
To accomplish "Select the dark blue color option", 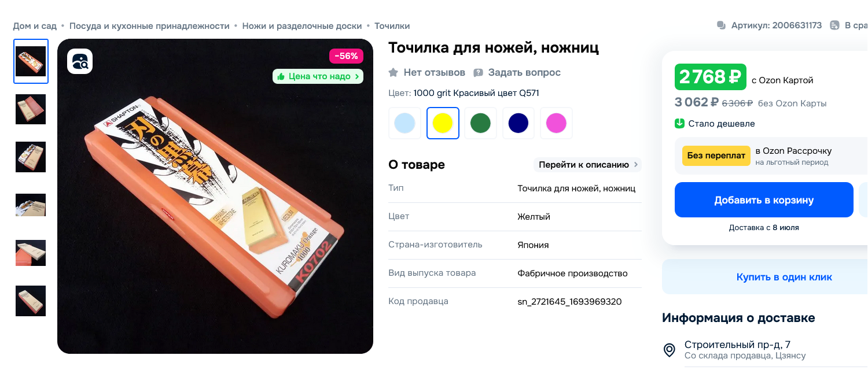I will click(518, 123).
